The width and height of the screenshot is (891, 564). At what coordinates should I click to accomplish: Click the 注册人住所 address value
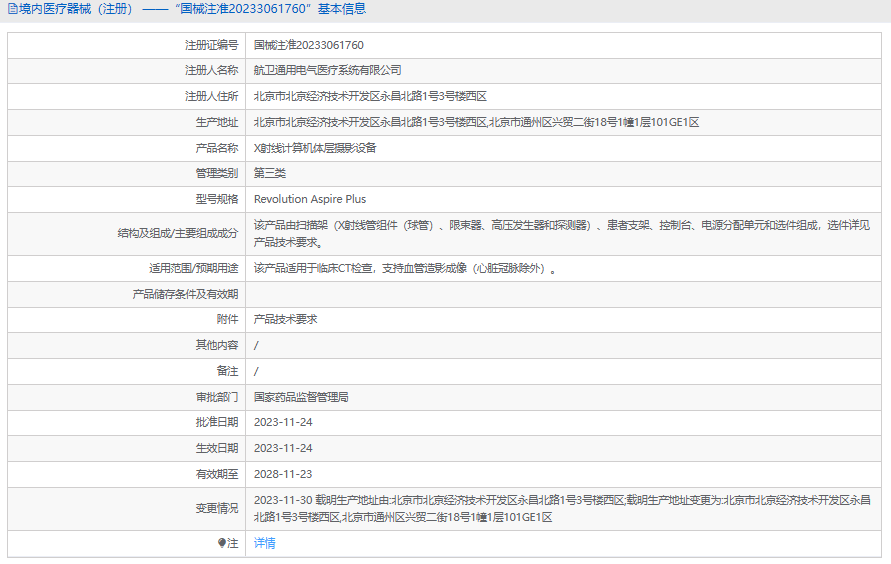pos(370,96)
